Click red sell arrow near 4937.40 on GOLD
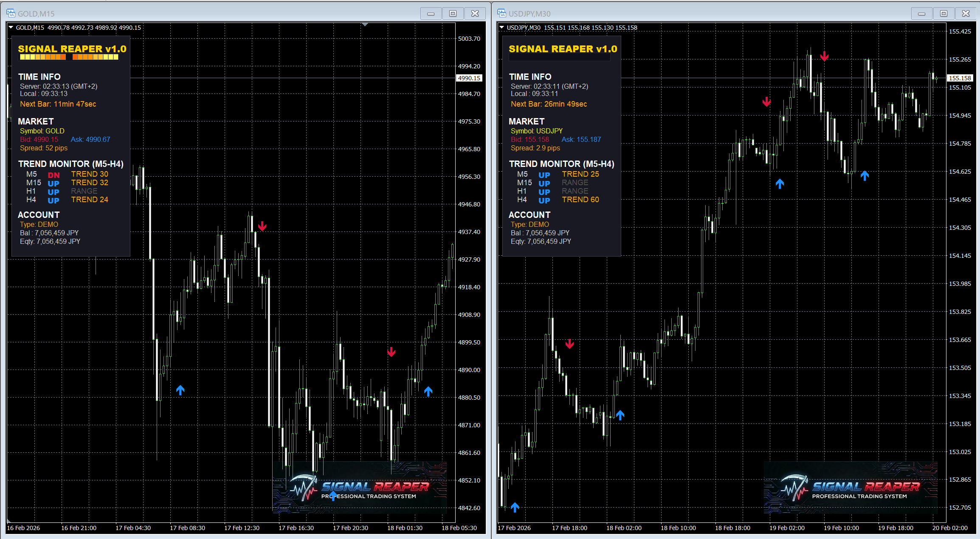 coord(262,226)
